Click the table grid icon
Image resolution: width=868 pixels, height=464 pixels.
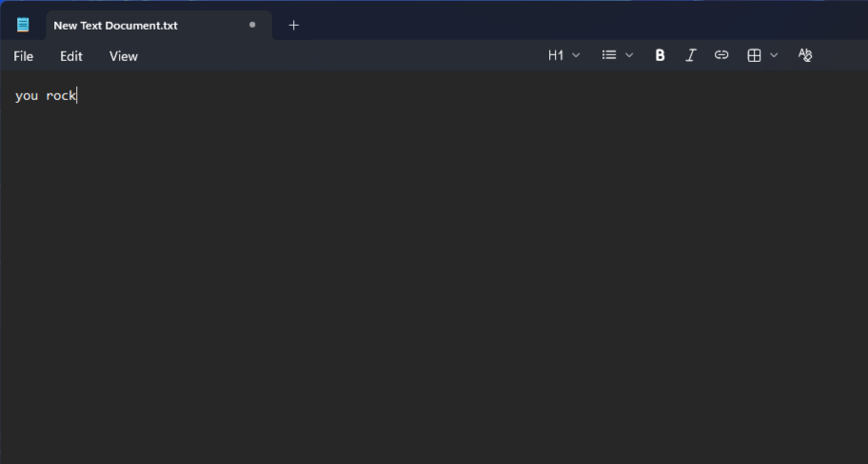click(754, 55)
